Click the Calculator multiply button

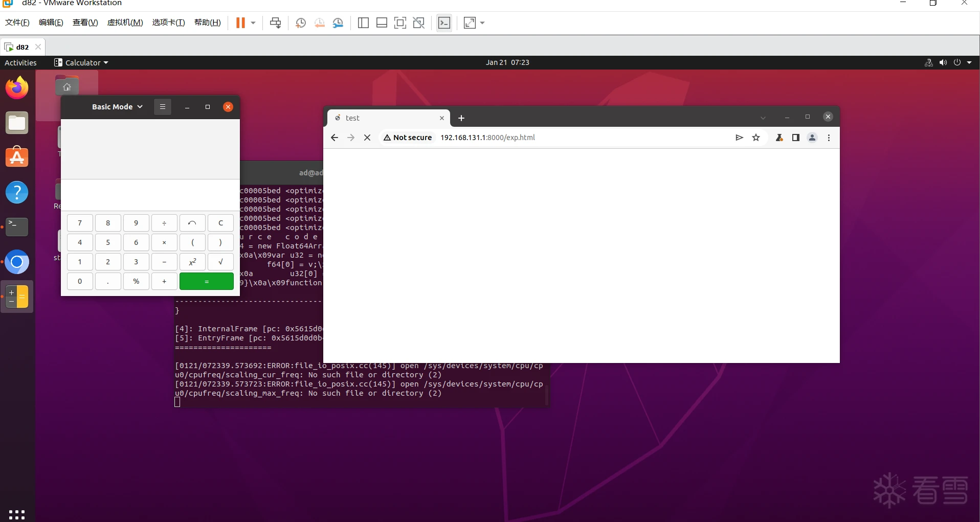coord(164,242)
